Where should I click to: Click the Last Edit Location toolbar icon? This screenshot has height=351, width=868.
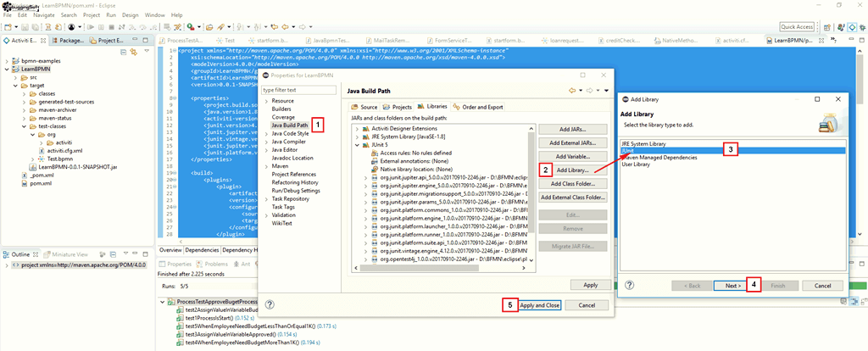[x=274, y=26]
